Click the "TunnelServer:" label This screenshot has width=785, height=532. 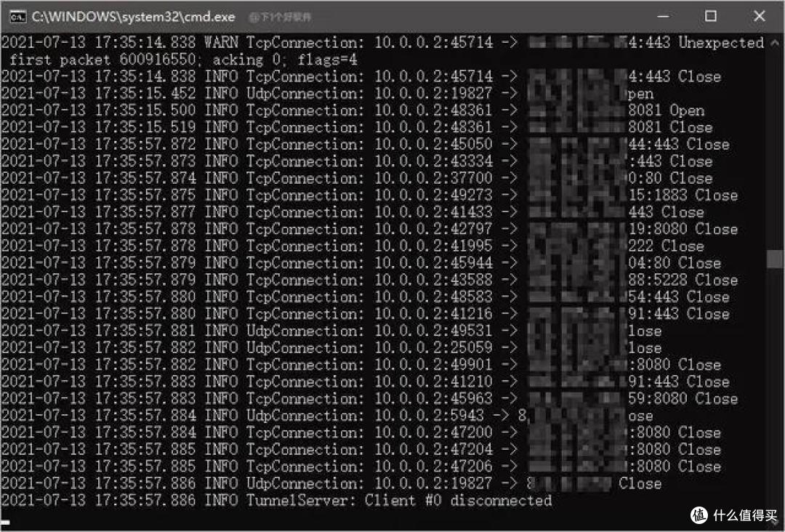coord(301,501)
